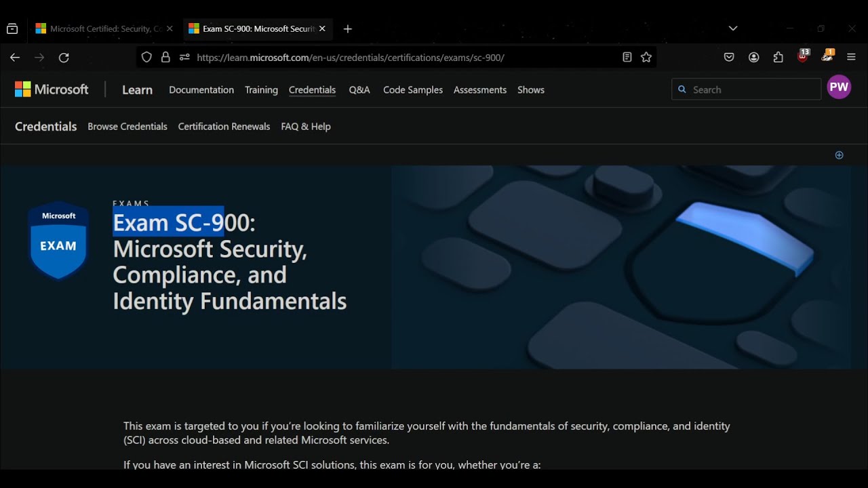Open site permissions icon in address bar
Image resolution: width=868 pixels, height=488 pixels.
coord(184,58)
